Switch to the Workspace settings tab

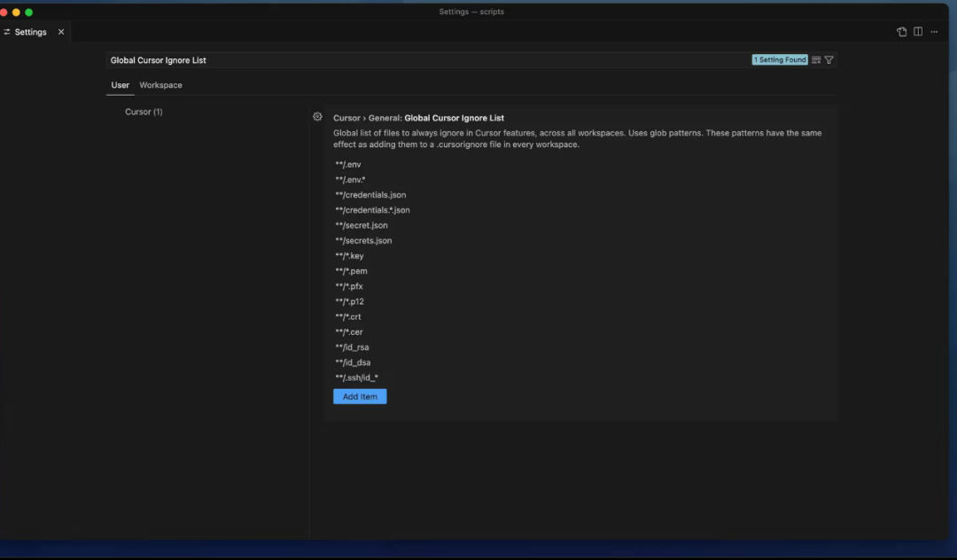coord(160,85)
